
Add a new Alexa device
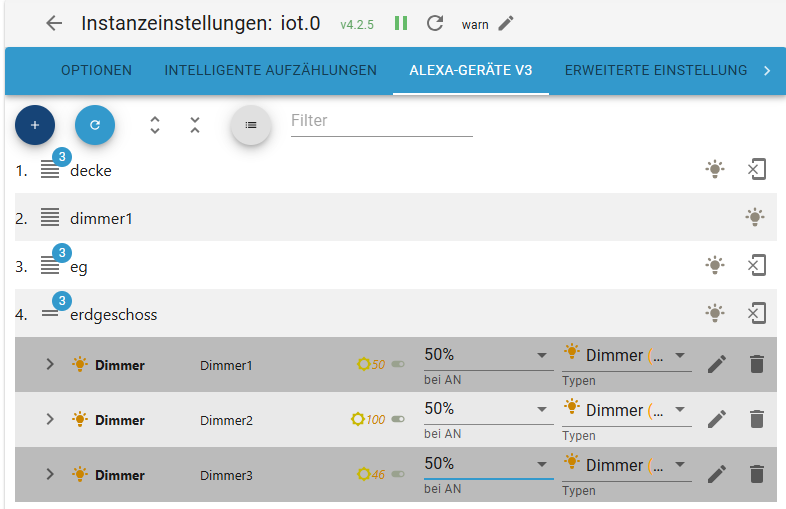point(35,125)
